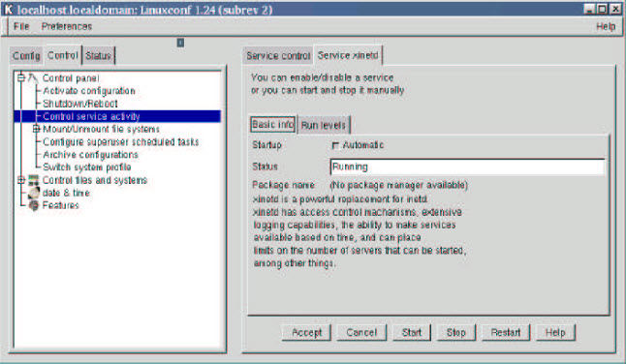The height and width of the screenshot is (364, 626).
Task: Select Shutdown/Reboot in the tree
Action: click(79, 104)
